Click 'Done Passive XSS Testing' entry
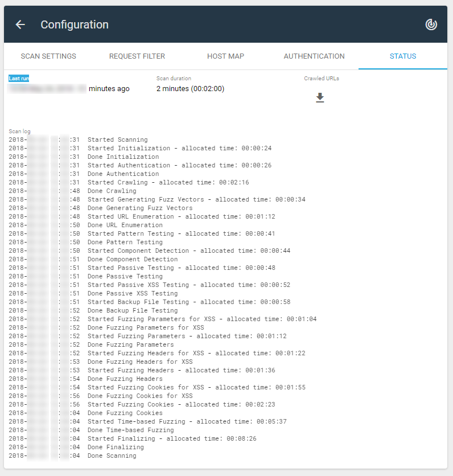Image resolution: width=453 pixels, height=476 pixels. click(133, 293)
